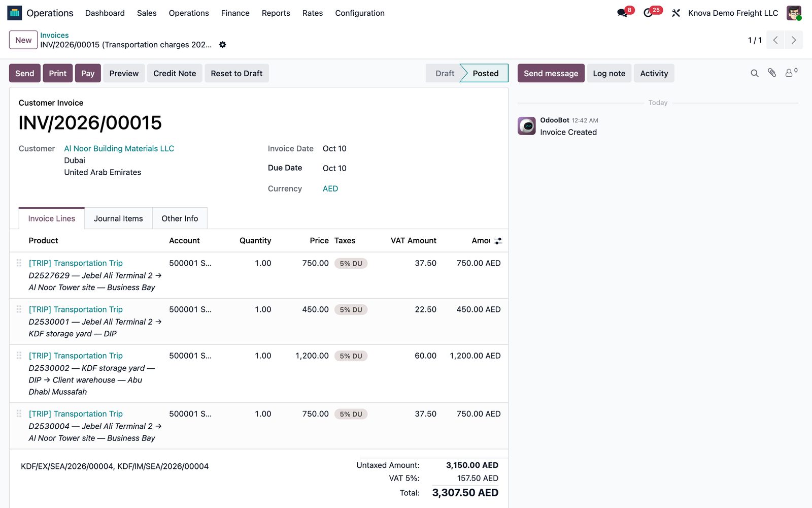Image resolution: width=812 pixels, height=508 pixels.
Task: Click the Log note button
Action: pyautogui.click(x=609, y=73)
